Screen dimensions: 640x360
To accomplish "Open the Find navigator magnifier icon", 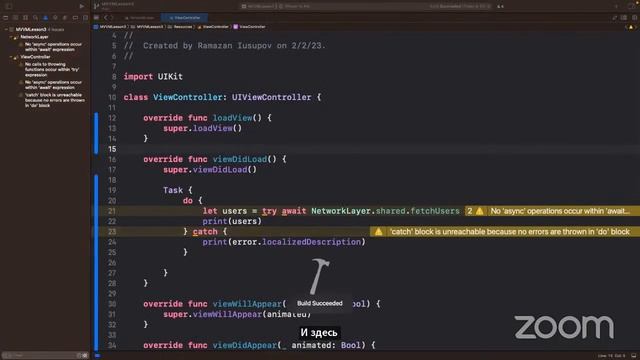I will click(36, 18).
